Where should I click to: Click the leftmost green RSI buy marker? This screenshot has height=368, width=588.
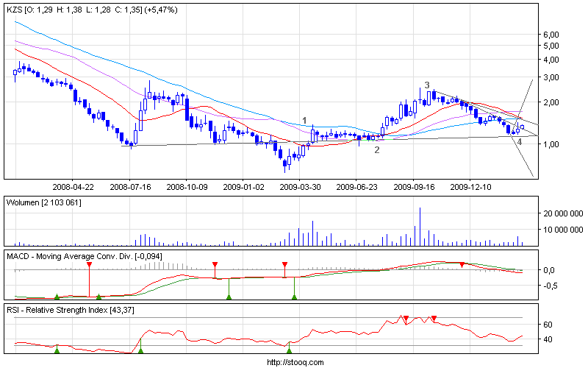(57, 350)
